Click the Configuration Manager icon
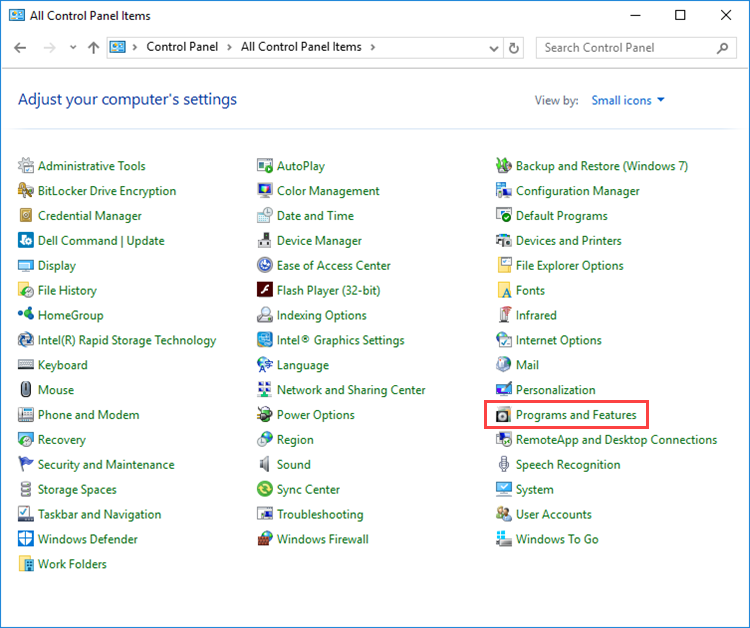This screenshot has height=628, width=750. coord(504,190)
